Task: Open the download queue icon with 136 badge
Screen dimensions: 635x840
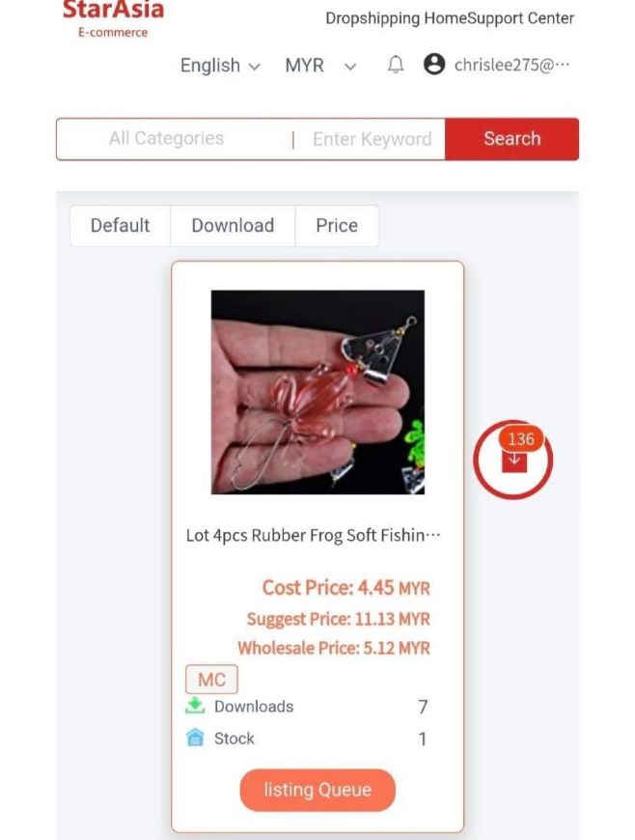Action: tap(514, 462)
